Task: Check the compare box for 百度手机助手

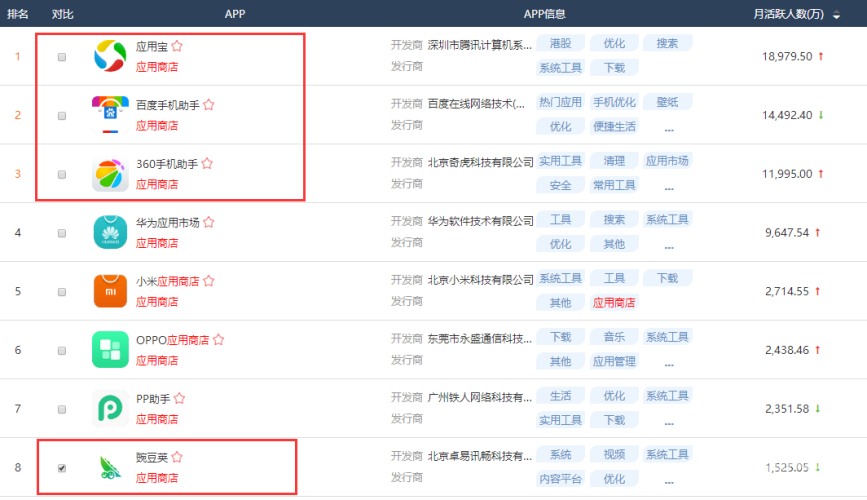Action: [62, 116]
